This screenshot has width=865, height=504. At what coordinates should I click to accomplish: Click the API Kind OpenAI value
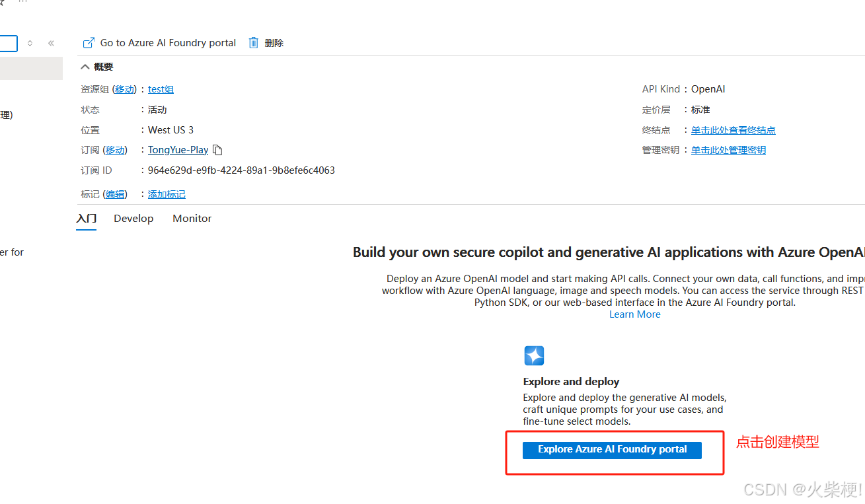(x=708, y=89)
